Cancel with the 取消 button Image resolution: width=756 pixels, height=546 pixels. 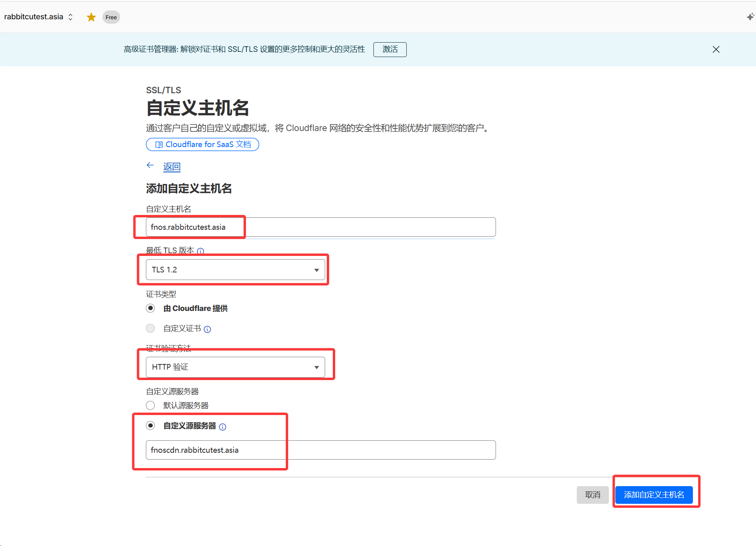(592, 495)
